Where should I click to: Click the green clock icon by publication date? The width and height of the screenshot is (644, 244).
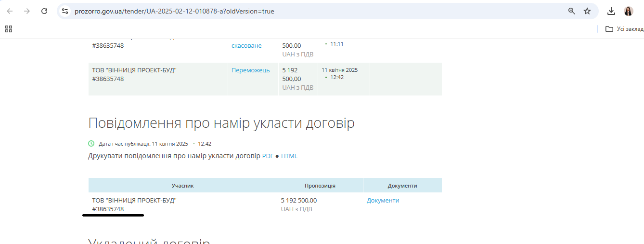pyautogui.click(x=91, y=144)
